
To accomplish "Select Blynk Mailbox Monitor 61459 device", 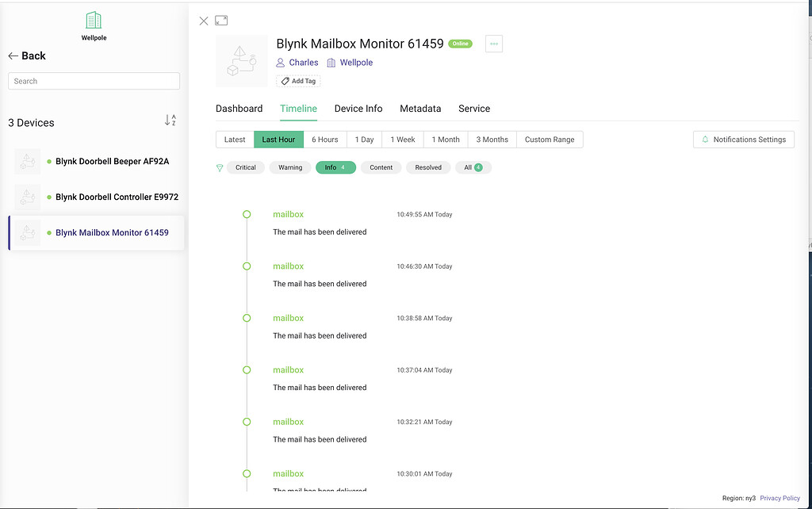I will [x=97, y=233].
